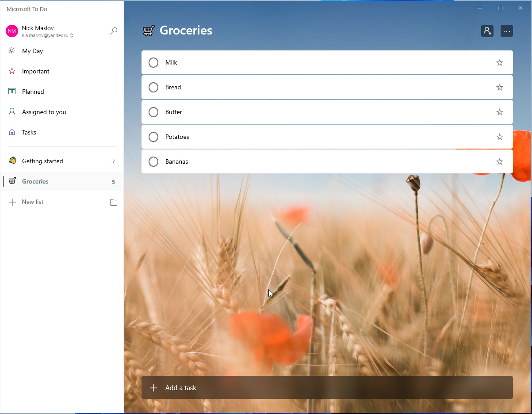Open the list options ellipsis menu
This screenshot has height=414, width=532.
click(507, 31)
